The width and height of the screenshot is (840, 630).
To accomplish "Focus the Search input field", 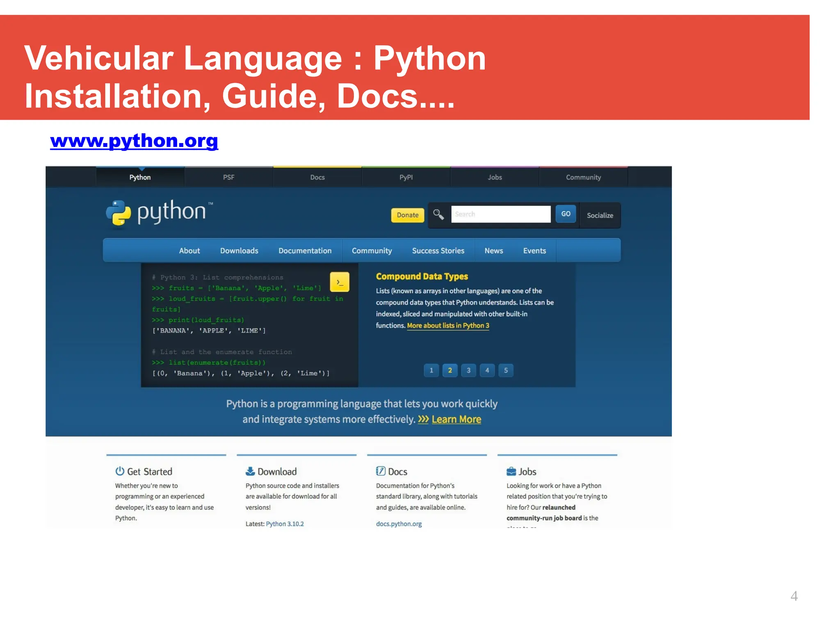I will (x=501, y=214).
